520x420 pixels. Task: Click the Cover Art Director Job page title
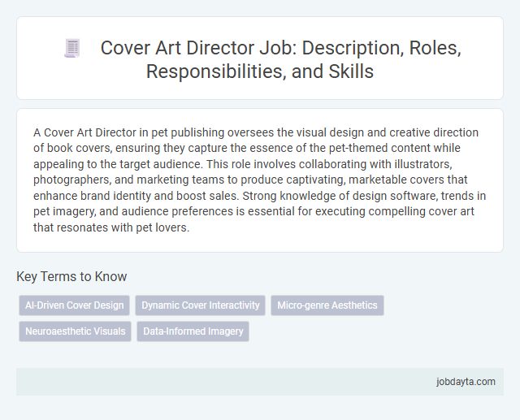pos(280,59)
